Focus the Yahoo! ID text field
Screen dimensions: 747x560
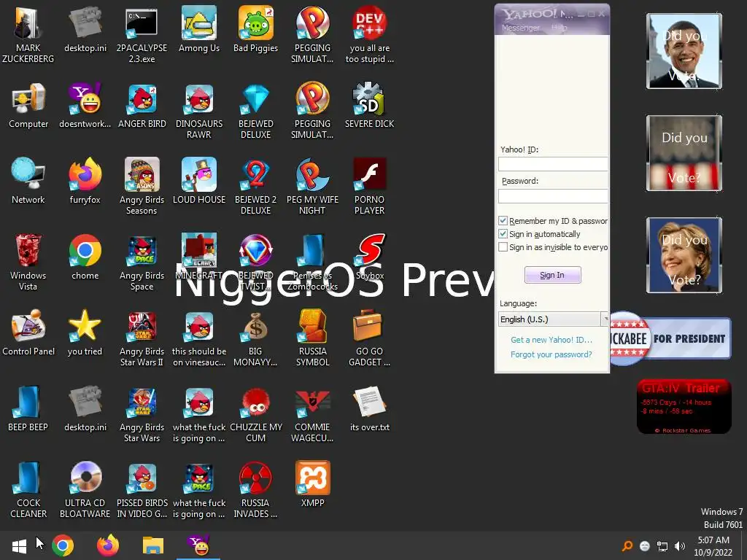[x=553, y=164]
